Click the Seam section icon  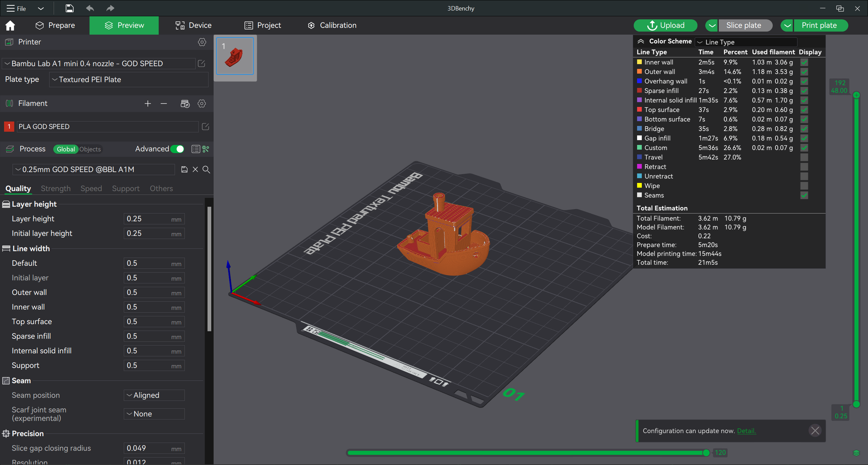click(x=6, y=381)
